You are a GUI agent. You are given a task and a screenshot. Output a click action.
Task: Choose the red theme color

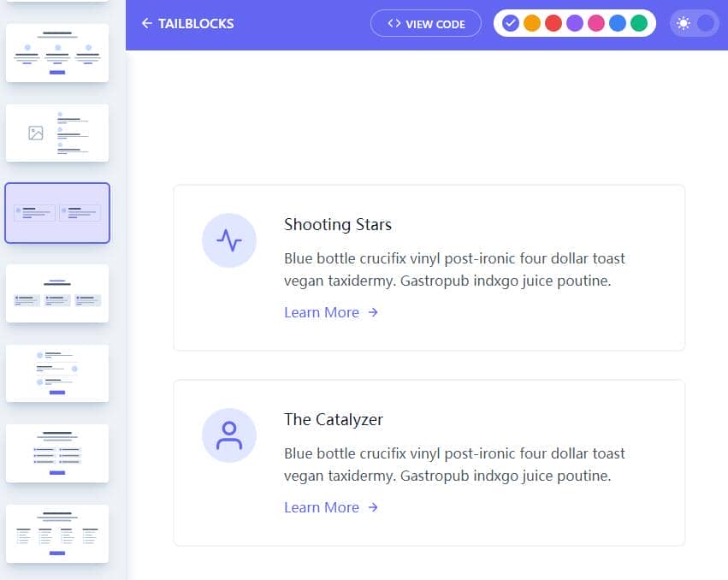point(553,23)
